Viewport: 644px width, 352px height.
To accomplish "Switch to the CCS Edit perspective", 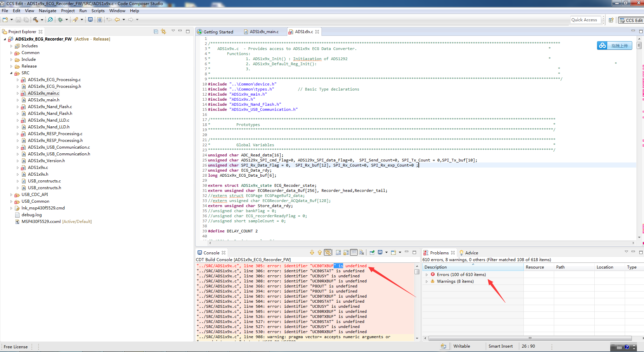I will (631, 20).
